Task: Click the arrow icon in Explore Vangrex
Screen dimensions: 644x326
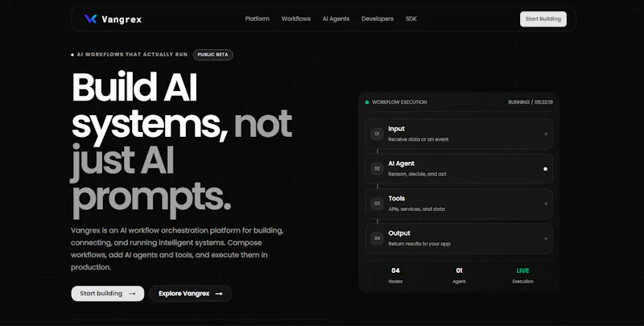Action: click(x=219, y=294)
